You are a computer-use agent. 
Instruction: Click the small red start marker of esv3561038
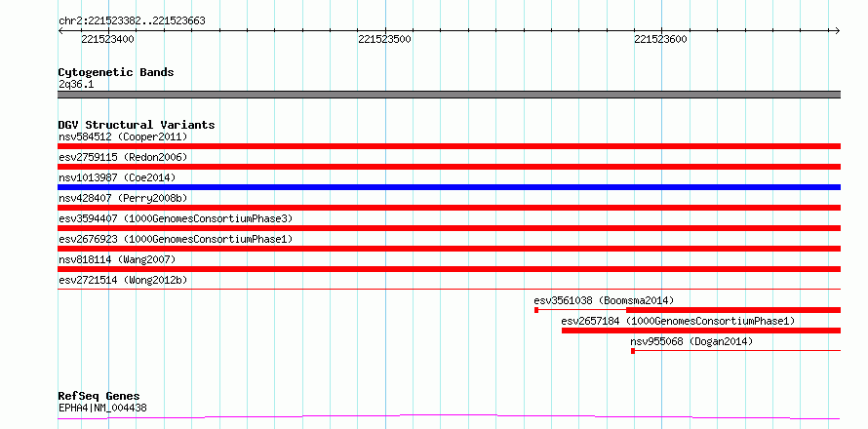pos(536,310)
